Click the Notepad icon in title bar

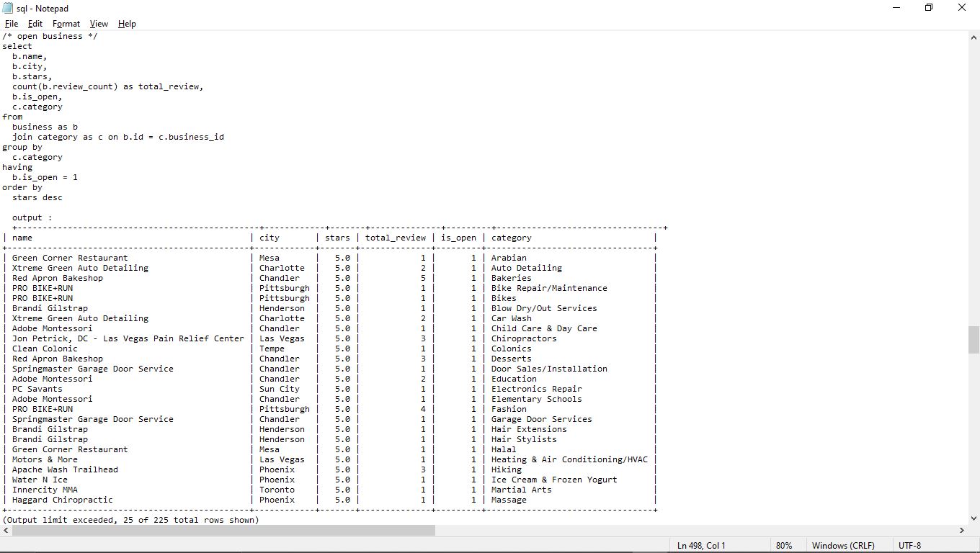pos(8,8)
